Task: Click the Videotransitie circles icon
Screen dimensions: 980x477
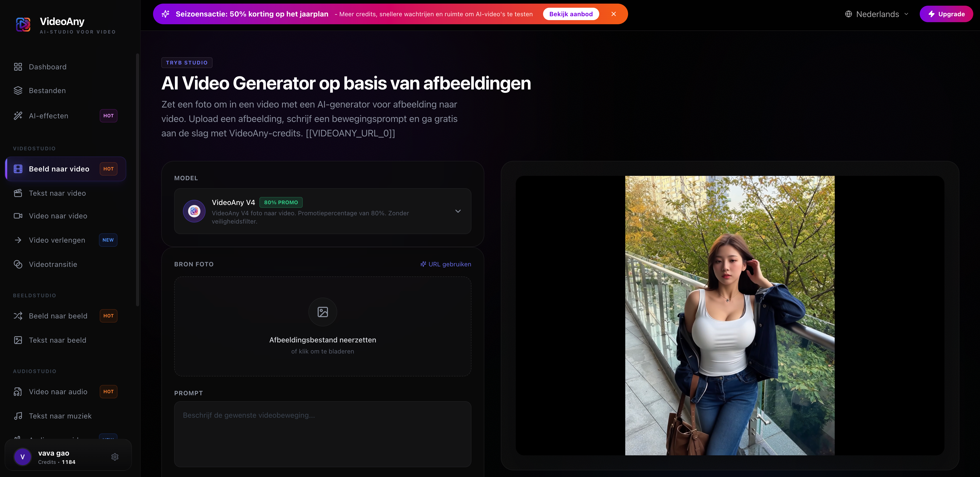Action: click(18, 264)
